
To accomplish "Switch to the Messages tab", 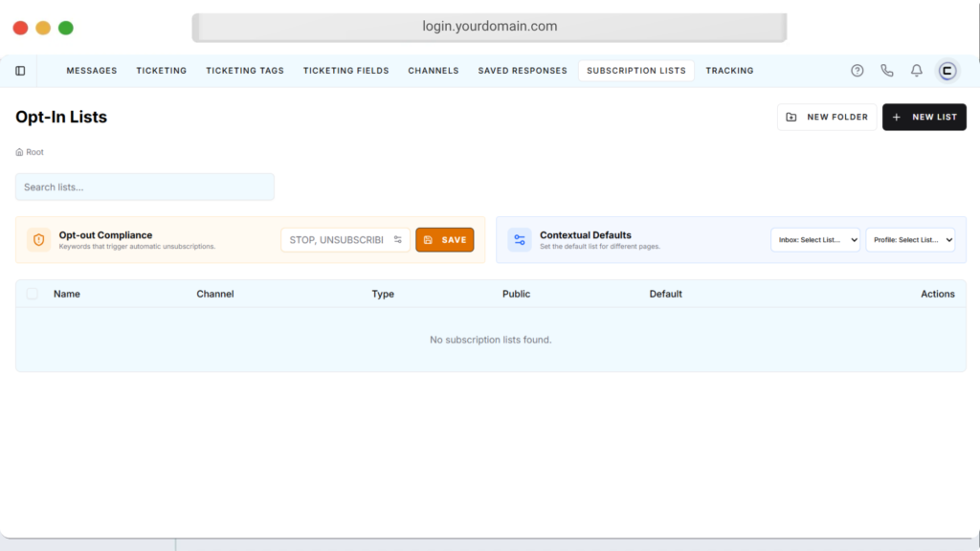I will click(x=92, y=71).
